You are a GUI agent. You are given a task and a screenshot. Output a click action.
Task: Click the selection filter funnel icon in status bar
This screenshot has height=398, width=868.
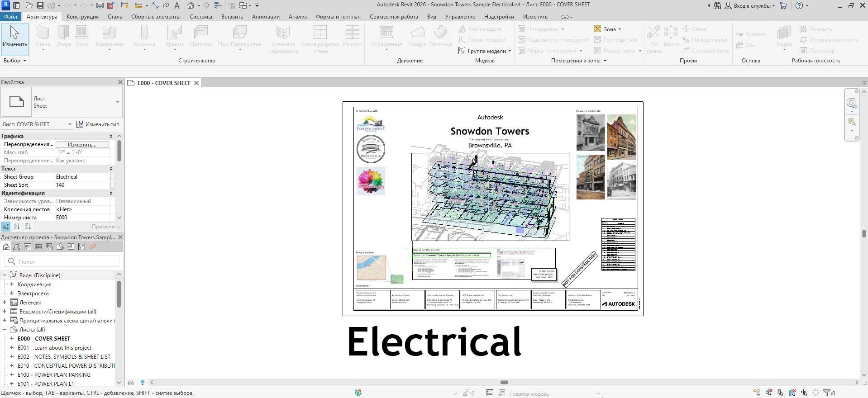pyautogui.click(x=826, y=393)
